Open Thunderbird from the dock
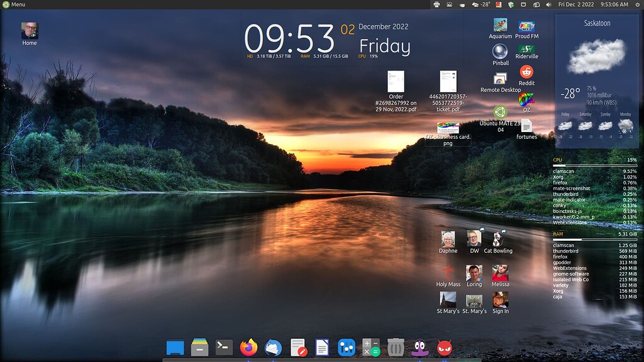This screenshot has width=644, height=362. pos(273,346)
